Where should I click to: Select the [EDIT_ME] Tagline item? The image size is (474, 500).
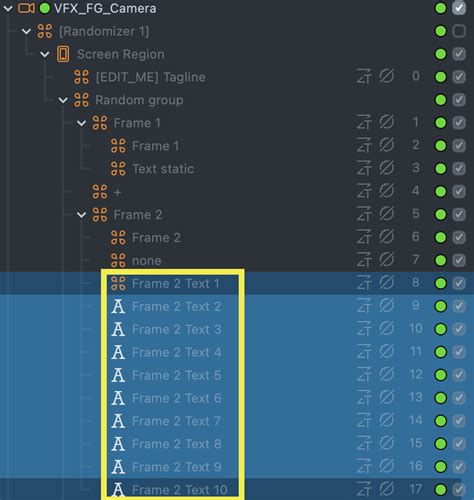point(150,77)
